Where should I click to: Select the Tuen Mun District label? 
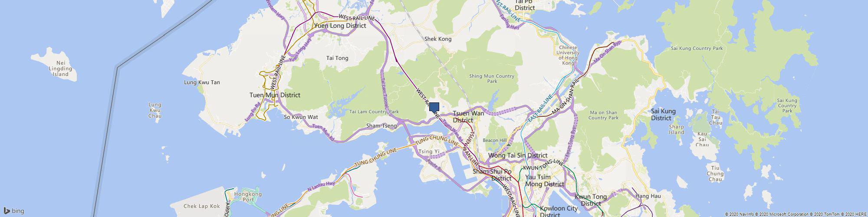tap(275, 95)
